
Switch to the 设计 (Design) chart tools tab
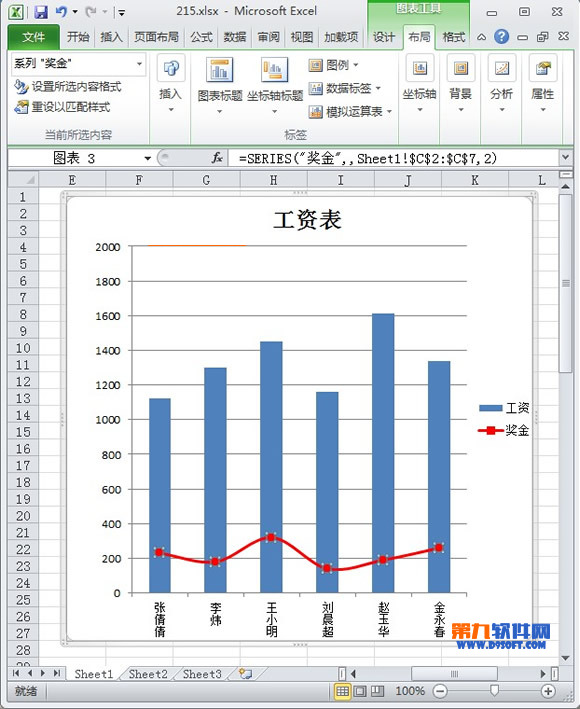(384, 37)
